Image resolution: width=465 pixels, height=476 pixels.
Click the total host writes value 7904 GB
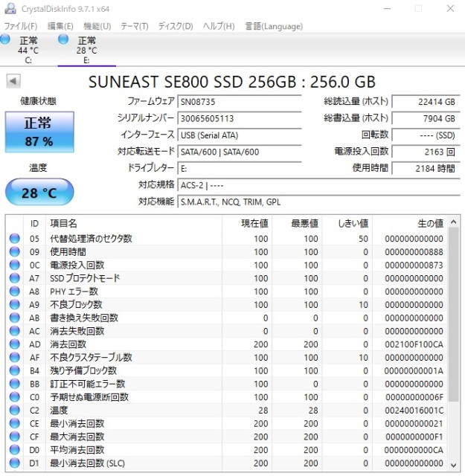tap(426, 118)
